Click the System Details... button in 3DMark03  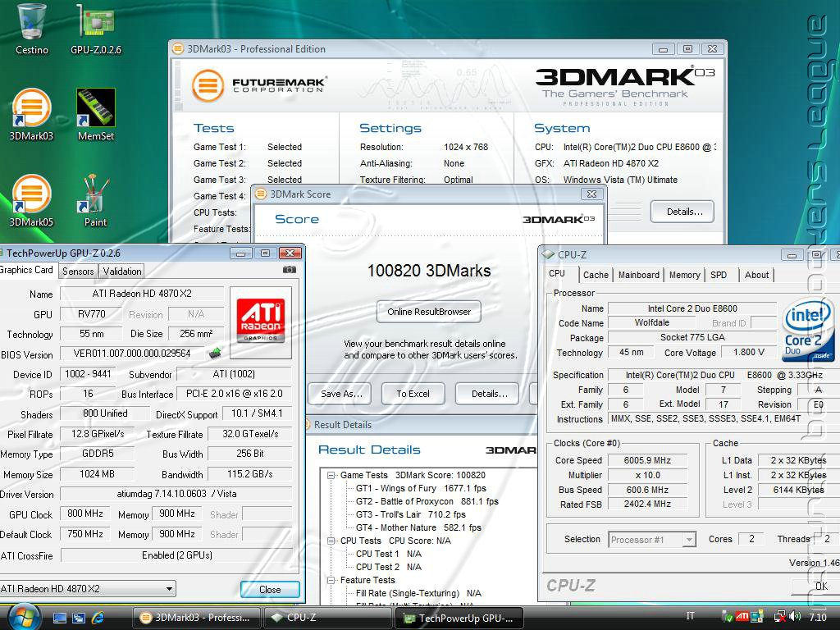point(682,212)
